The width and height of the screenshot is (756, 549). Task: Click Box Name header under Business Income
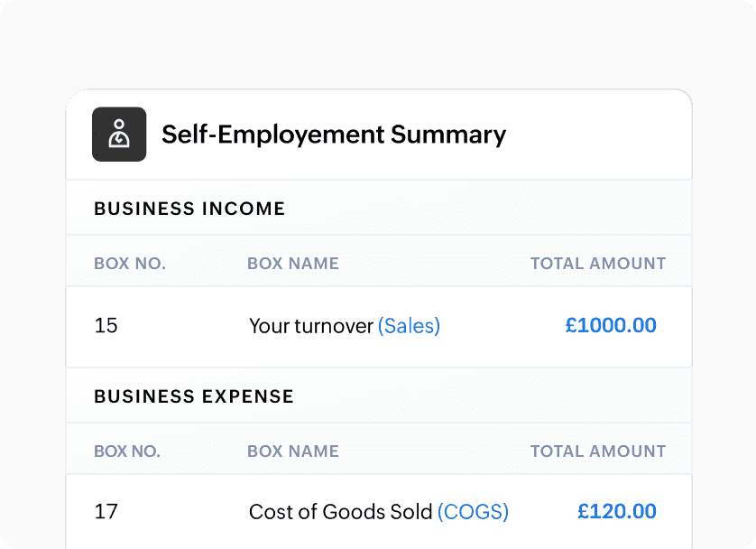293,264
